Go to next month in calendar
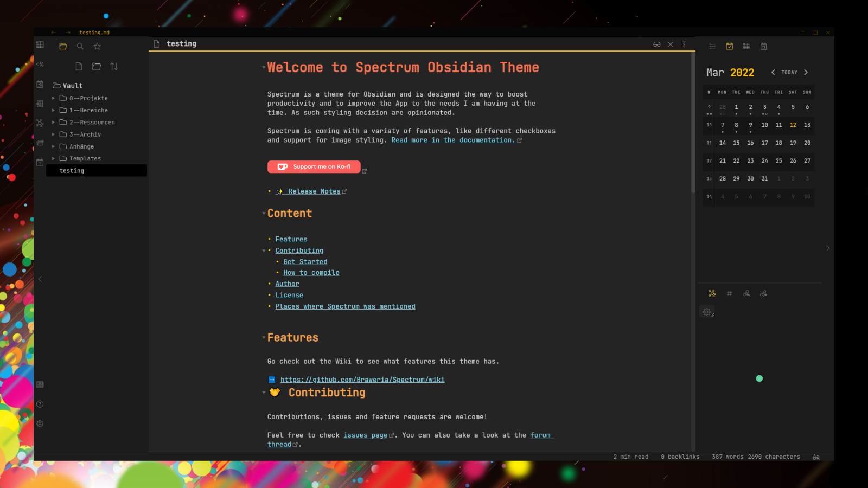Viewport: 868px width, 488px height. point(806,72)
